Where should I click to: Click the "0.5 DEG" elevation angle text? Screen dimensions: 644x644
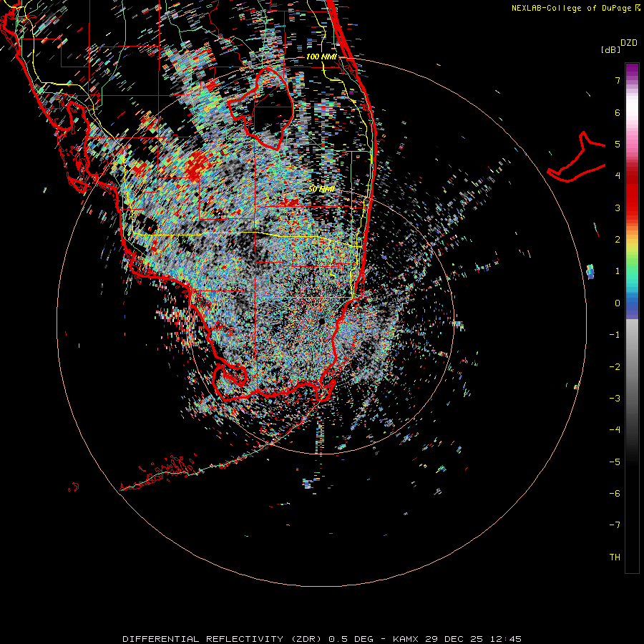tap(351, 639)
